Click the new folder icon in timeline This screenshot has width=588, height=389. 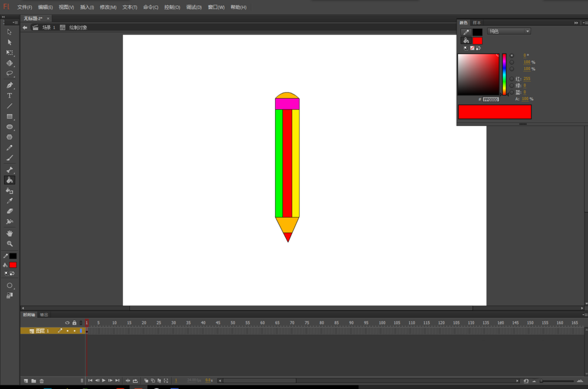[x=34, y=381]
